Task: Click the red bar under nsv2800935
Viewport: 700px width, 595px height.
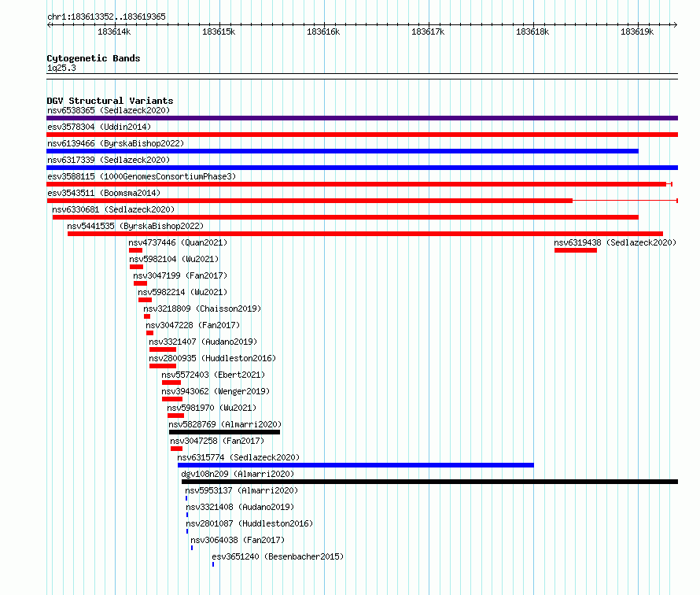Action: coord(163,366)
